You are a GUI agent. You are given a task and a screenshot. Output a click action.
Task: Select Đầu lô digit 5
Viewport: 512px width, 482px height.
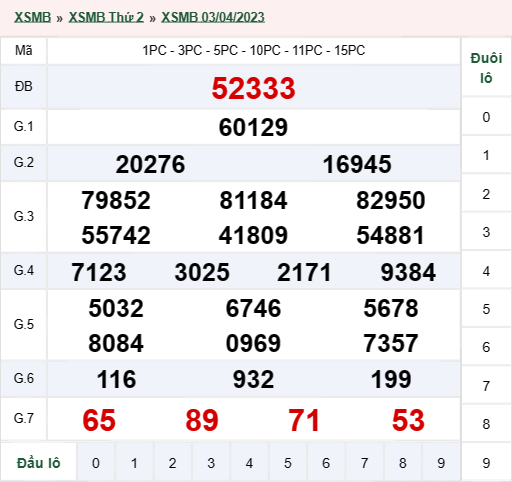tap(288, 463)
